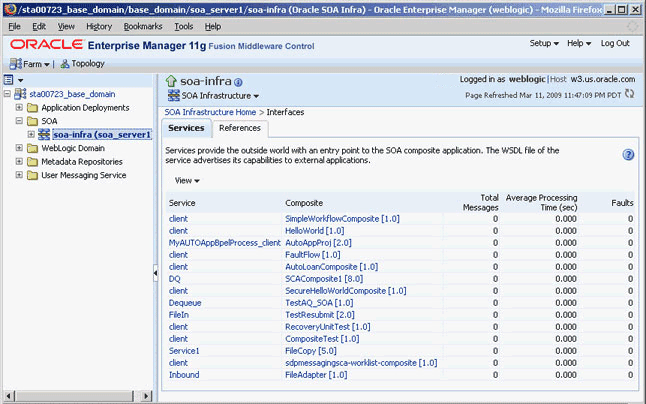Click the soa-infra information icon
Screen dimensions: 646x404
[238, 82]
